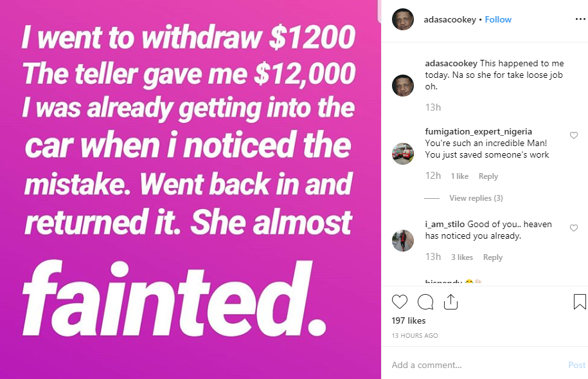Like the post with heart icon
The height and width of the screenshot is (379, 588).
point(400,302)
